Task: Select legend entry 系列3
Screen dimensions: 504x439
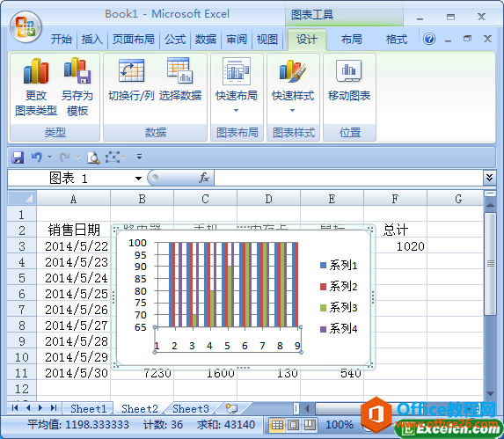Action: pyautogui.click(x=339, y=308)
